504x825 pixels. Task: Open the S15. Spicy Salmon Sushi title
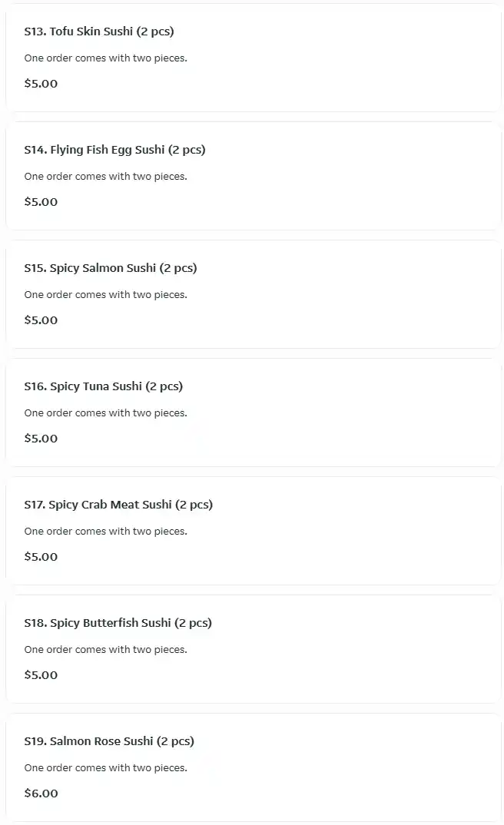coord(110,268)
